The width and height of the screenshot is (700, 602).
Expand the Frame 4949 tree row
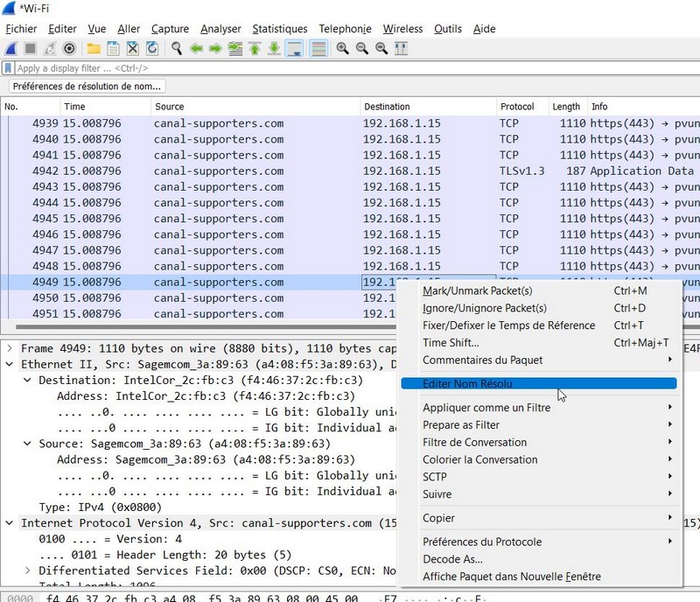point(10,348)
